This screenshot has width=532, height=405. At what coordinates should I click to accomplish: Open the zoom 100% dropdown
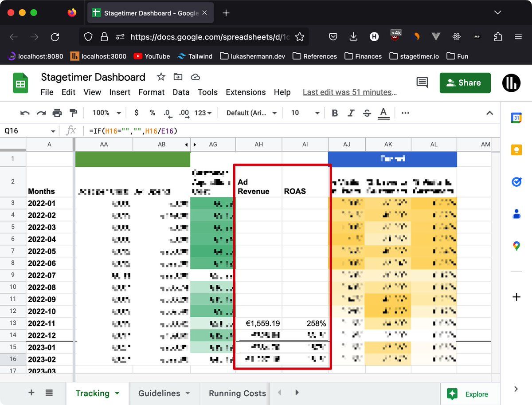(106, 113)
